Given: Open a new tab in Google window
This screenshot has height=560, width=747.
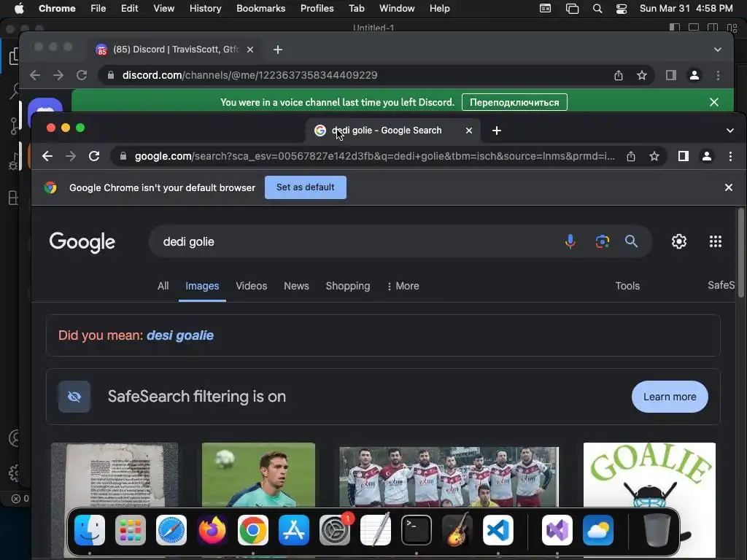Looking at the screenshot, I should point(496,131).
